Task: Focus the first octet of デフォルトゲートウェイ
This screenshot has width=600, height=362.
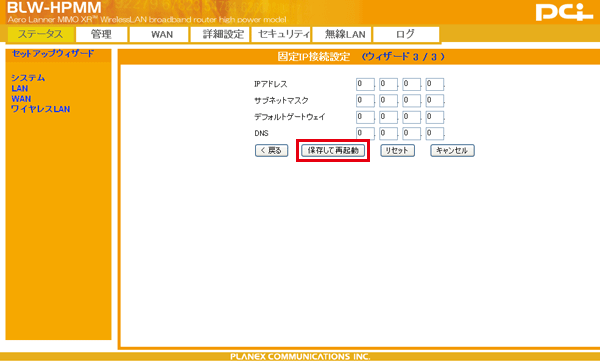Action: pos(365,117)
